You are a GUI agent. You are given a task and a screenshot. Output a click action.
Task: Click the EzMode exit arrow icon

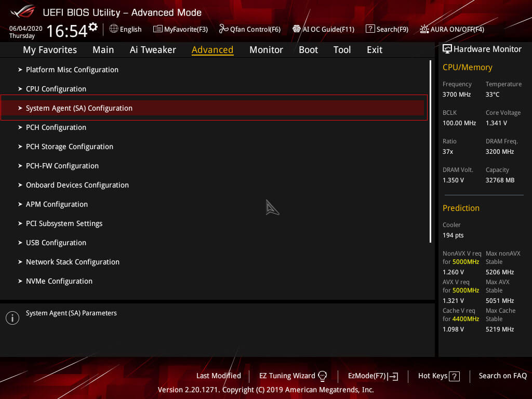point(393,376)
